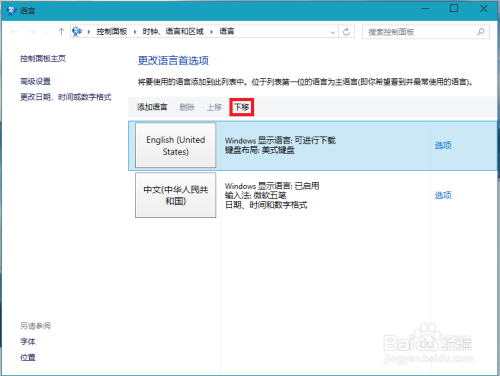The width and height of the screenshot is (500, 376).
Task: Expand the chevron before 控制面板 in the address bar
Action: tap(89, 32)
